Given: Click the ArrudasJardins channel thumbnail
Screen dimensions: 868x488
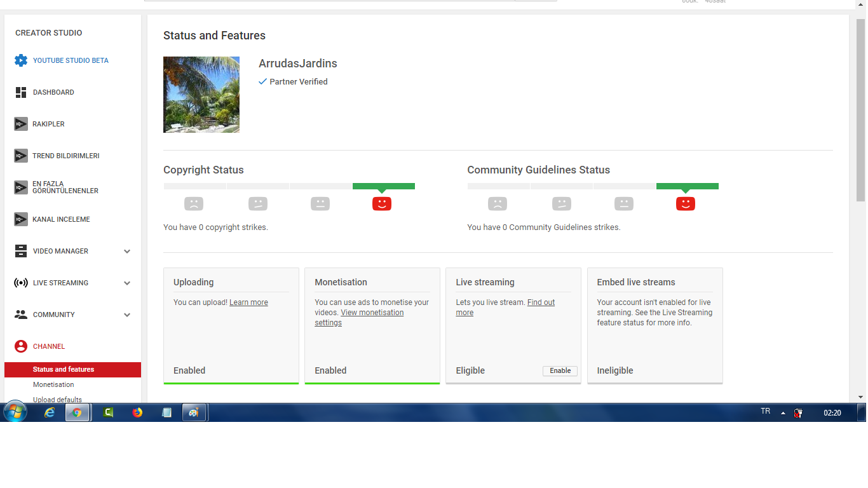Looking at the screenshot, I should click(201, 95).
